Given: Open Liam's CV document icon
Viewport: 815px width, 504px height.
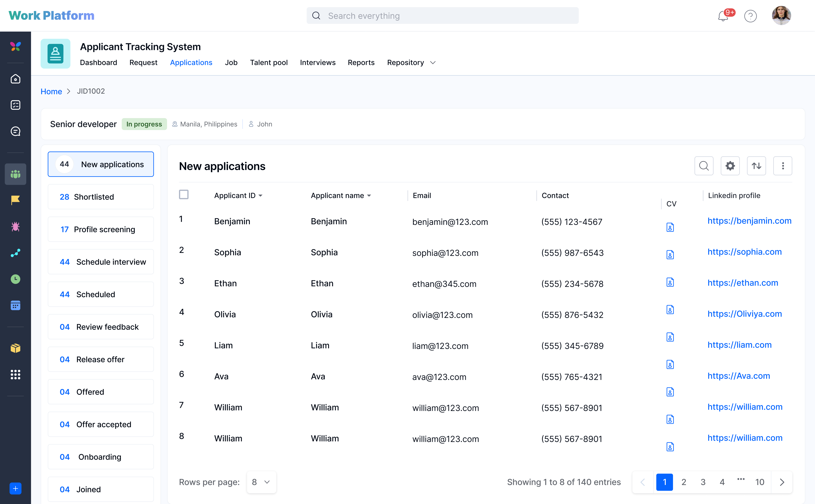Looking at the screenshot, I should point(670,337).
